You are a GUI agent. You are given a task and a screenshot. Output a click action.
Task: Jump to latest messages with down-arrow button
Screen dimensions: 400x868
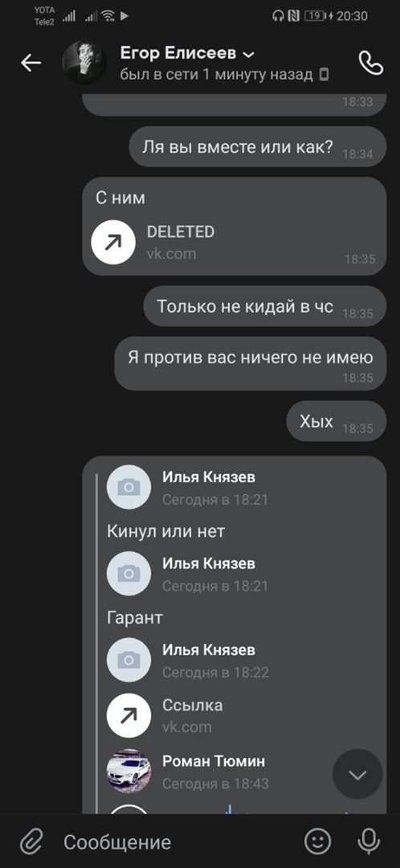coord(357,775)
